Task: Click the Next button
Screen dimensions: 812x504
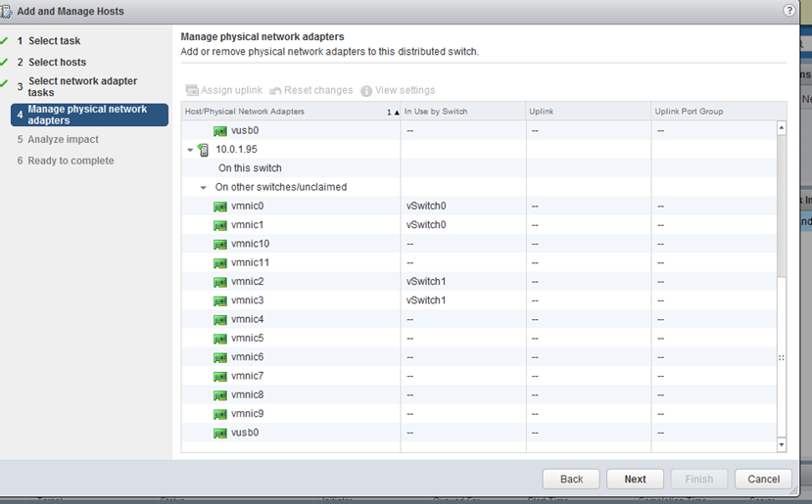Action: point(635,480)
